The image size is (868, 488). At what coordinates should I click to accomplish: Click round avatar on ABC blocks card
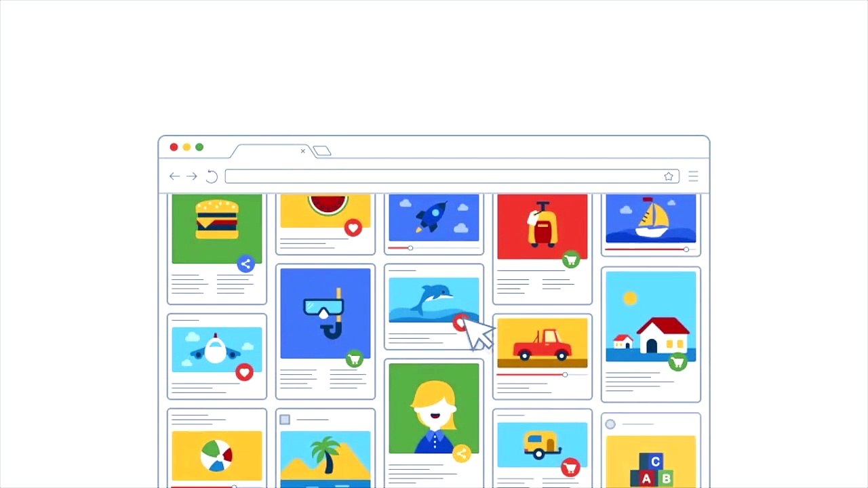click(x=610, y=424)
